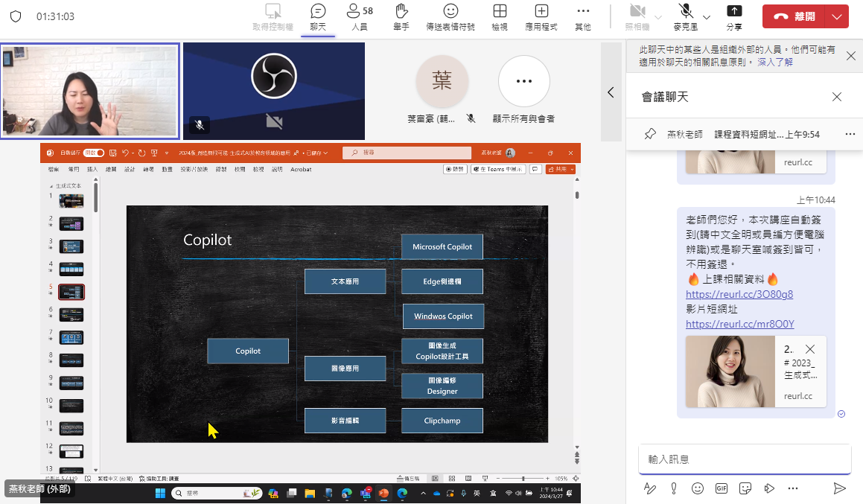This screenshot has width=863, height=504.
Task: Click the shield security icon beside the timer
Action: [x=16, y=16]
